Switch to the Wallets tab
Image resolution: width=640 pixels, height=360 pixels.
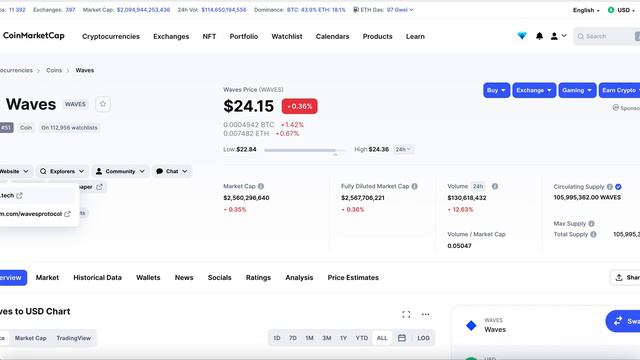(148, 278)
